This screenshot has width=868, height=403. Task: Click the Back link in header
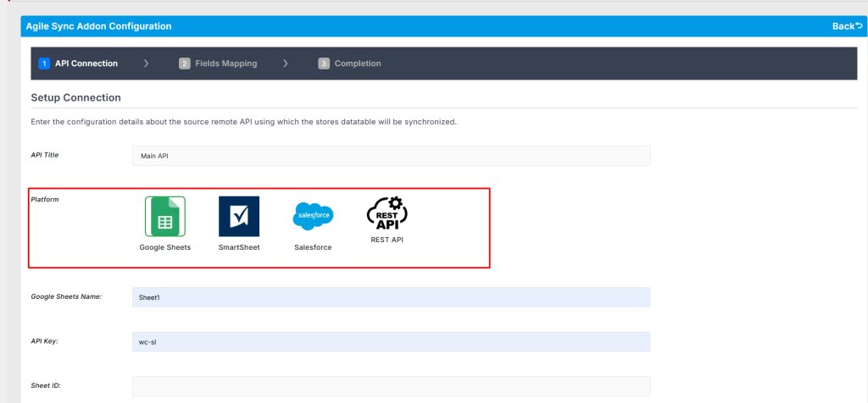click(x=847, y=26)
